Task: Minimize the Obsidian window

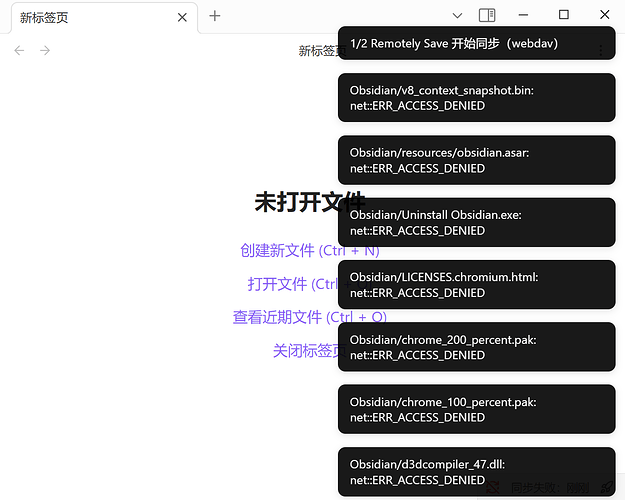Action: 523,15
